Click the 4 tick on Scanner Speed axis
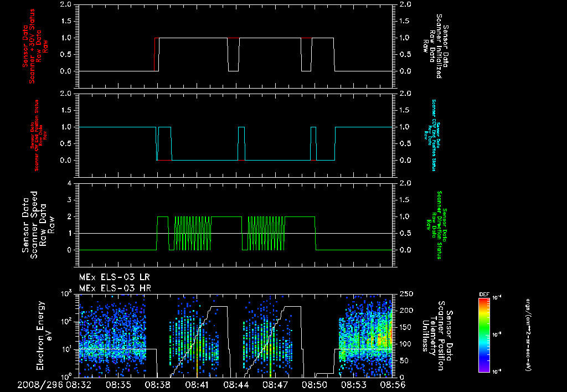 click(x=69, y=183)
